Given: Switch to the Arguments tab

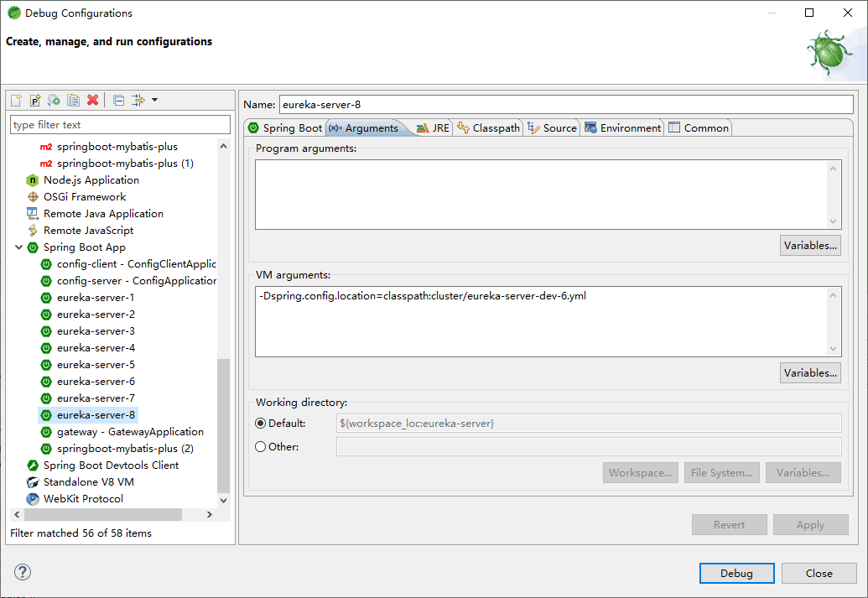Looking at the screenshot, I should click(366, 128).
